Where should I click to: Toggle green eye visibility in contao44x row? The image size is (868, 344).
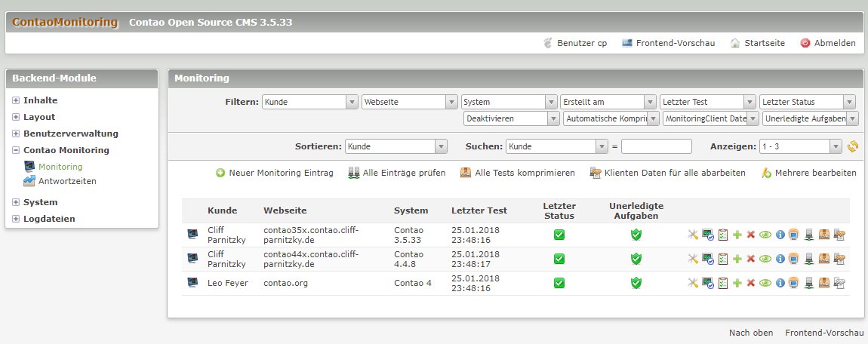[765, 258]
